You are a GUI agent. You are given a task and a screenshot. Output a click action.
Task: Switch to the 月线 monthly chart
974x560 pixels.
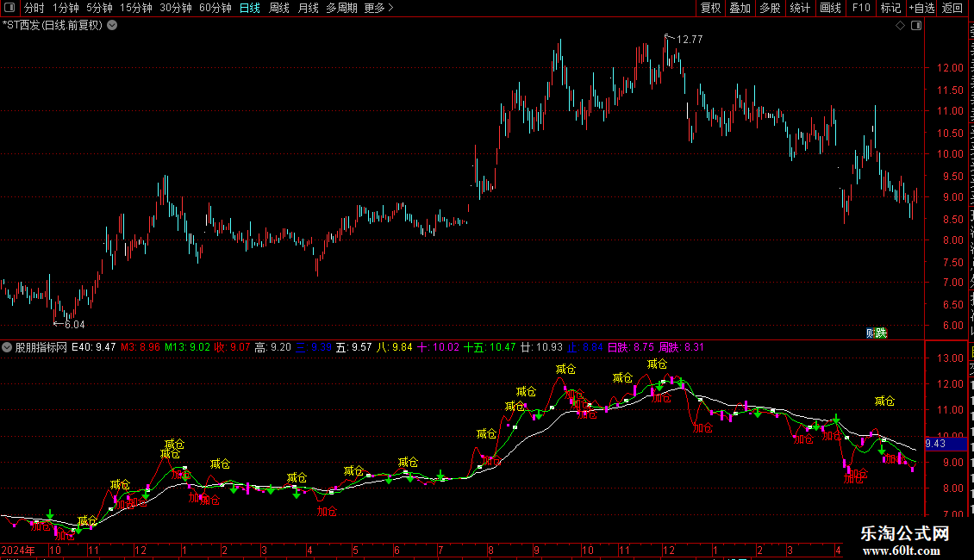point(308,8)
